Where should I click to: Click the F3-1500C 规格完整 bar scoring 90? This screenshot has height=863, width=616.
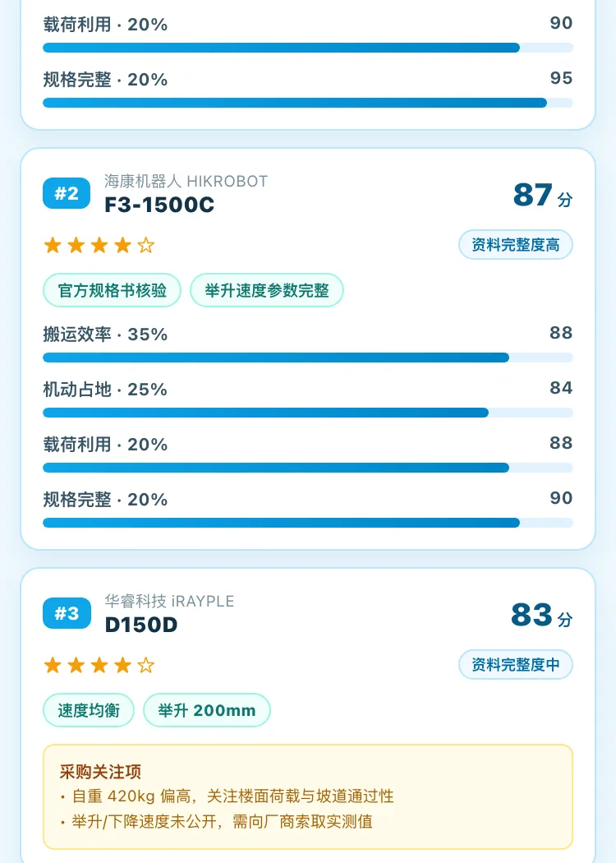point(308,523)
